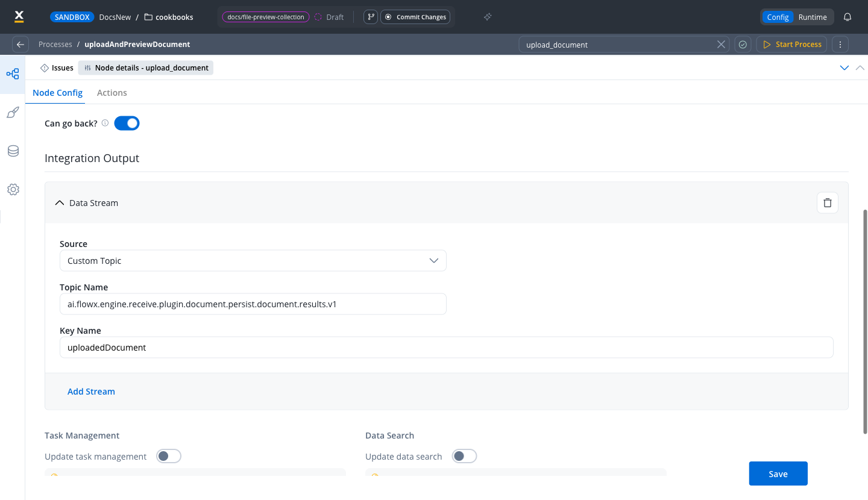Open the three-dot more options menu
The width and height of the screenshot is (868, 500).
840,45
